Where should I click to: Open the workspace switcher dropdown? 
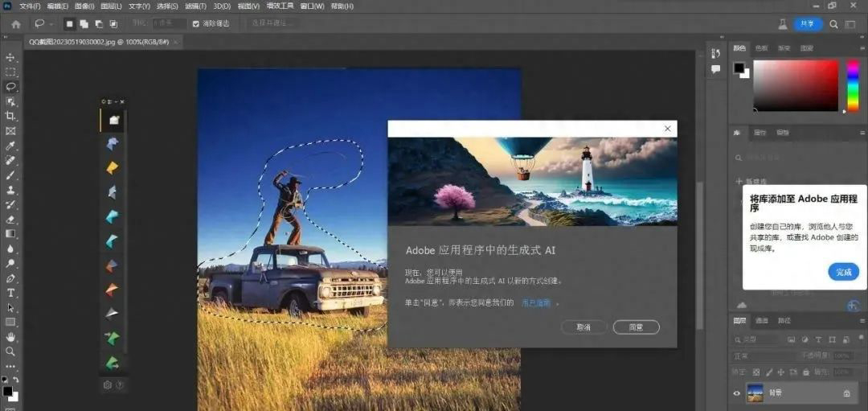850,24
